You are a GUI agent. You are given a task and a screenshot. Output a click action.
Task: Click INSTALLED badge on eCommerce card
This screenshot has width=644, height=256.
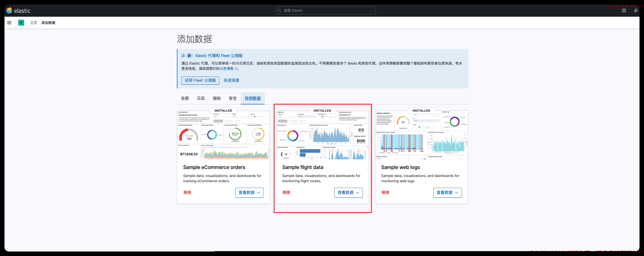(223, 111)
